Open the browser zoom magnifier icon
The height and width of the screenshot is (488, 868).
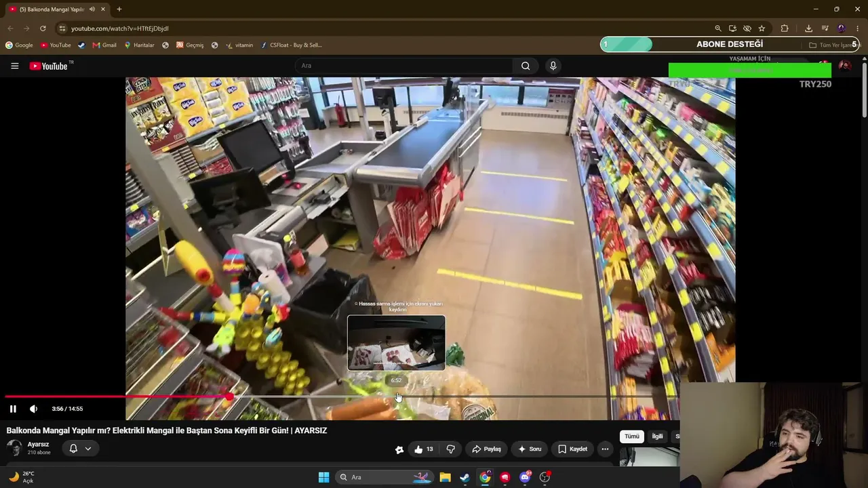[x=718, y=28]
